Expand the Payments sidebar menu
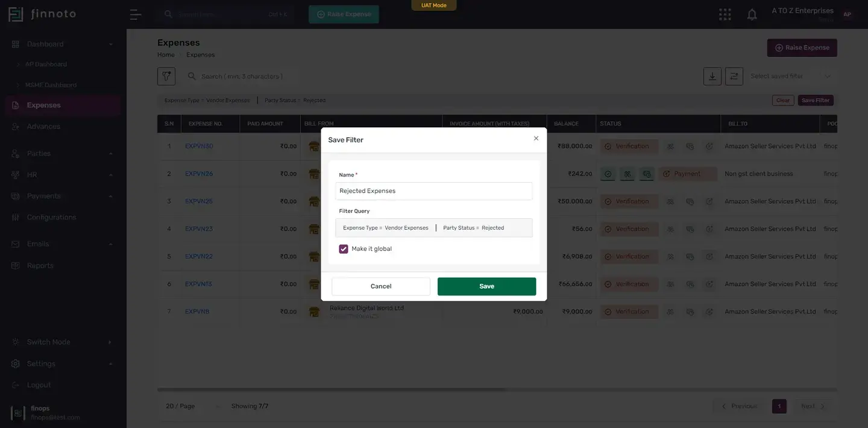The width and height of the screenshot is (868, 428). click(x=62, y=196)
